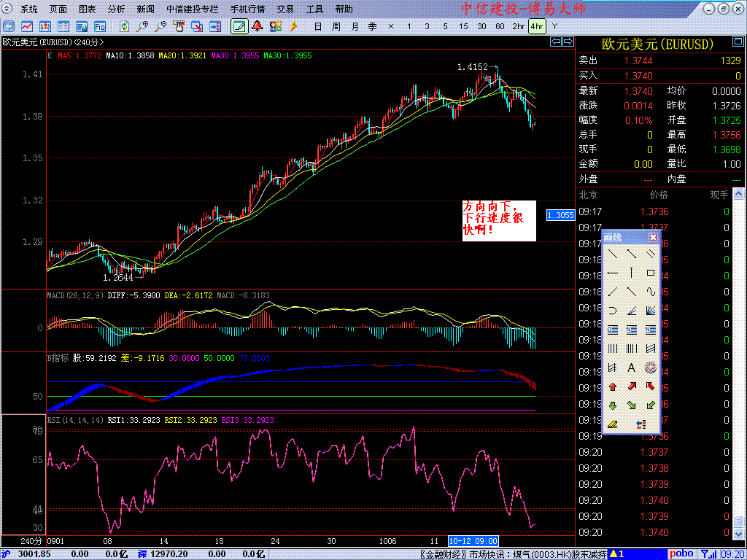Click the 10-12 09:00 time marker
The width and height of the screenshot is (747, 560).
click(473, 541)
